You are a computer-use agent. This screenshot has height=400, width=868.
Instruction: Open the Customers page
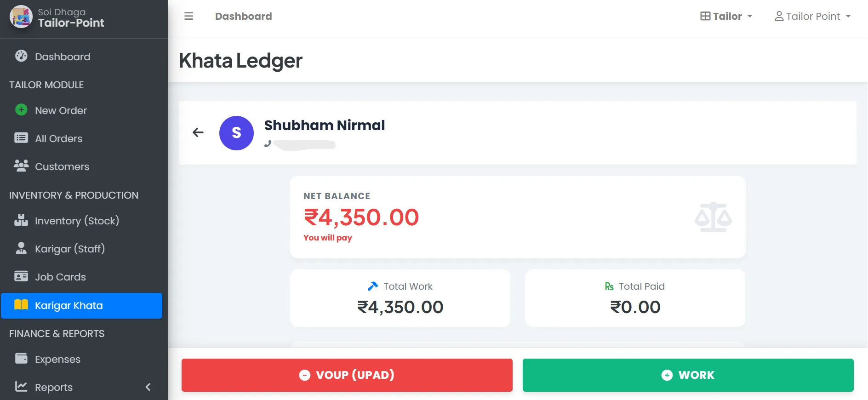click(62, 166)
